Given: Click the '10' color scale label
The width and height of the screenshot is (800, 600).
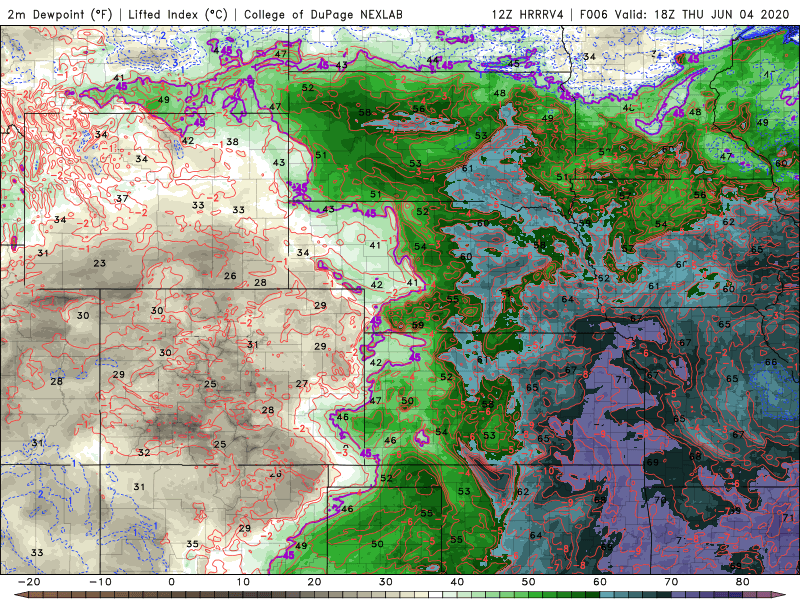Looking at the screenshot, I should [x=243, y=582].
